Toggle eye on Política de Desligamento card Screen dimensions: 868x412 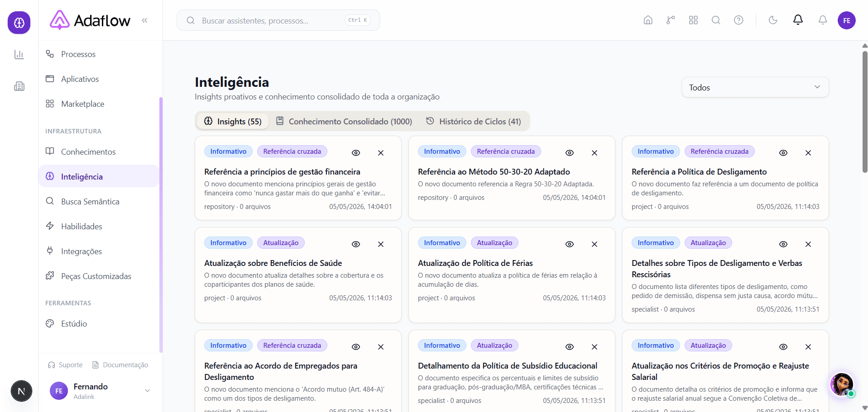[783, 153]
